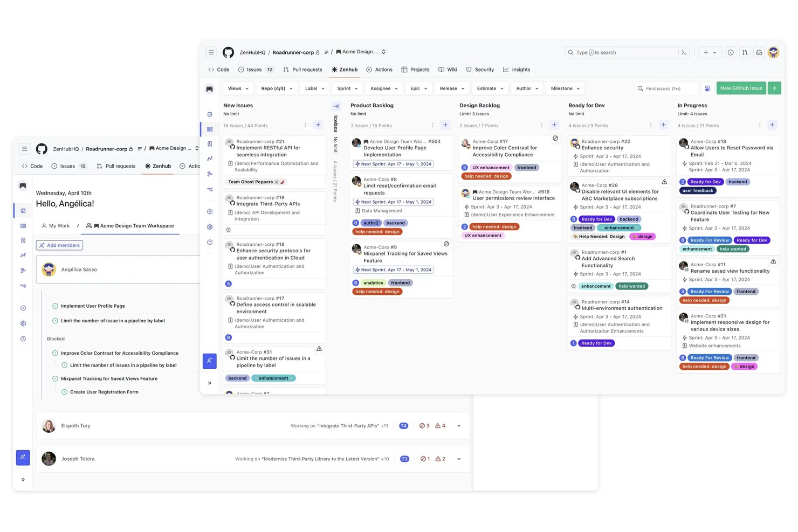Image resolution: width=798 pixels, height=532 pixels.
Task: Open the Sprint filter dropdown
Action: 348,88
